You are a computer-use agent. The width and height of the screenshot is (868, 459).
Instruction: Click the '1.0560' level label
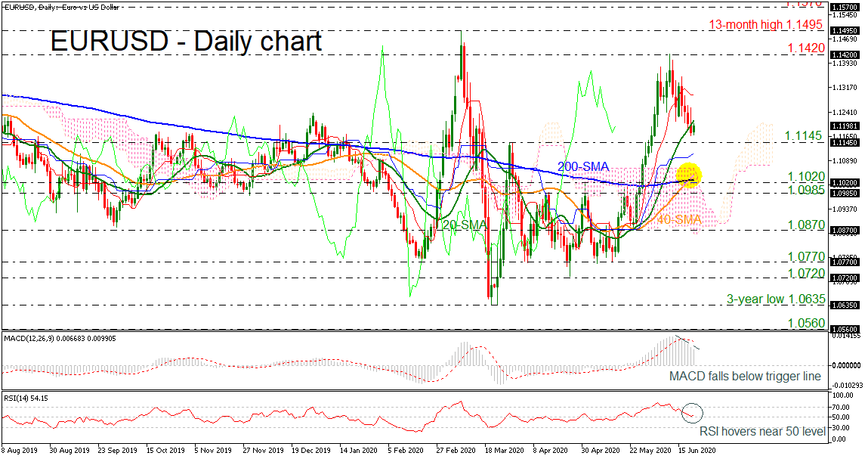pos(807,323)
